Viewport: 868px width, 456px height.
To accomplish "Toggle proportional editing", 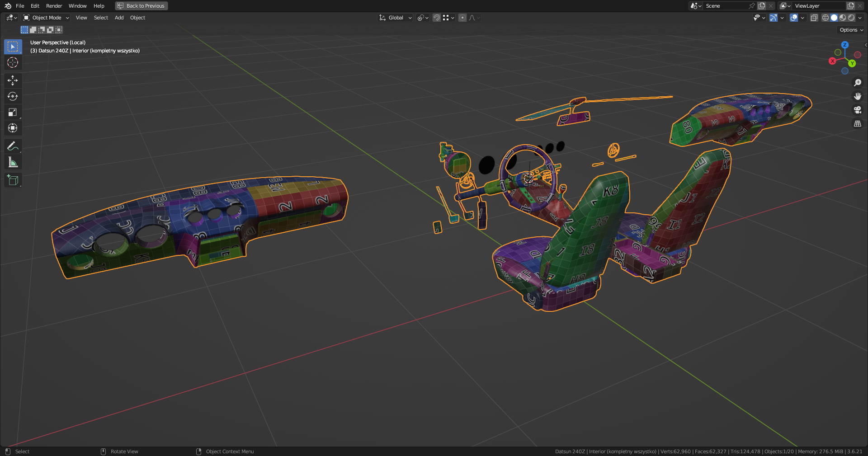I will 462,18.
